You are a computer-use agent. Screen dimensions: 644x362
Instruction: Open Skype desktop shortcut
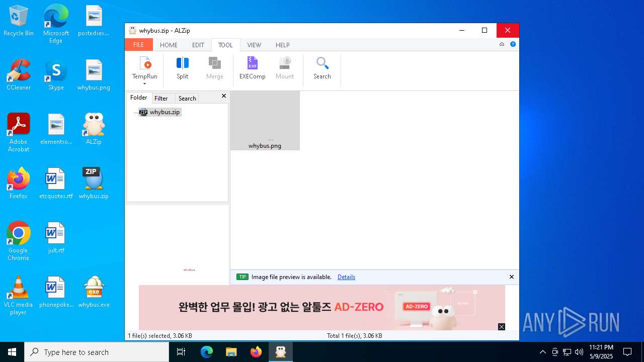(56, 75)
